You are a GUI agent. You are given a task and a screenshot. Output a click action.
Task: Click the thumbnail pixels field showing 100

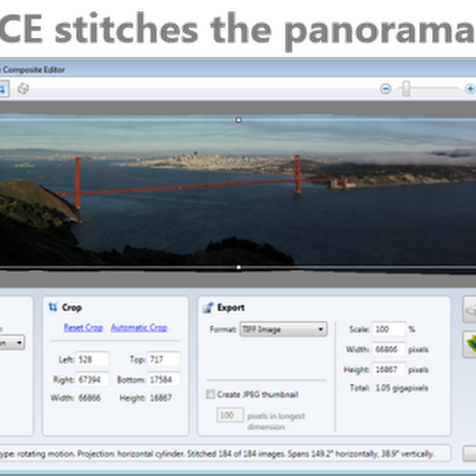coord(230,415)
